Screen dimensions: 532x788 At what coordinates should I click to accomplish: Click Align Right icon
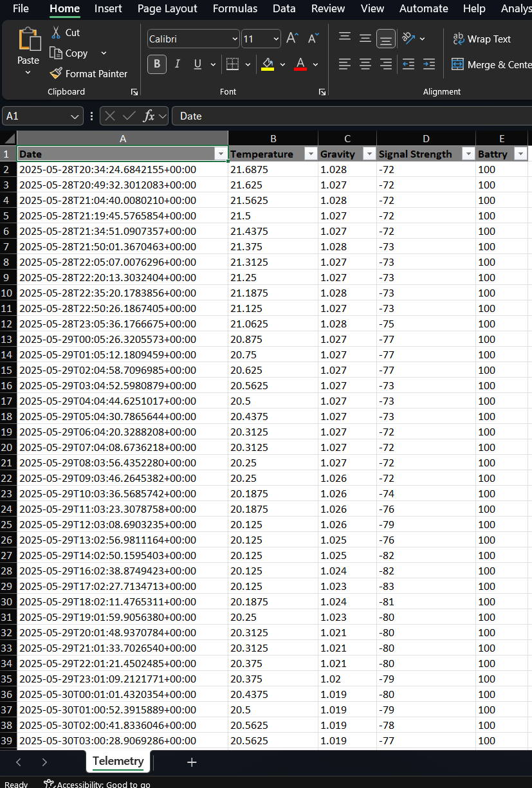386,64
